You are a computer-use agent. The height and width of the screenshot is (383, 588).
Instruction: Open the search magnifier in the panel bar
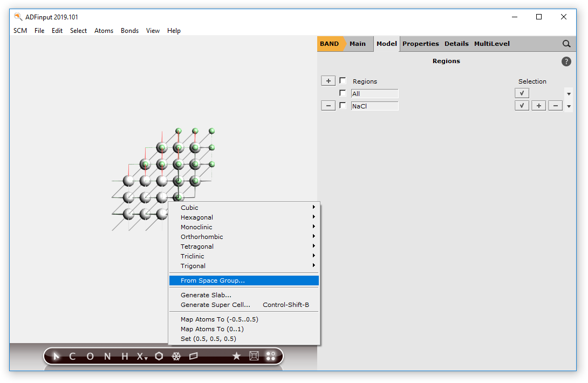coord(566,44)
